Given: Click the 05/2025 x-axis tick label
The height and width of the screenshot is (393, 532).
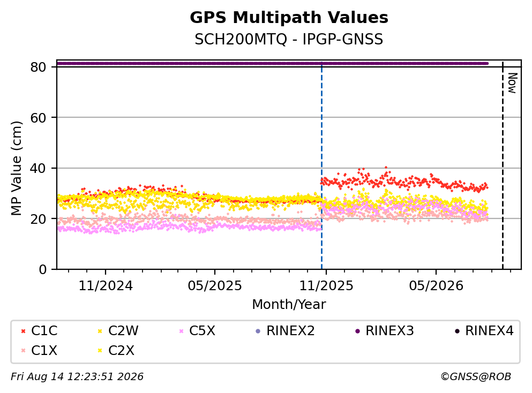Looking at the screenshot, I should pyautogui.click(x=215, y=286).
